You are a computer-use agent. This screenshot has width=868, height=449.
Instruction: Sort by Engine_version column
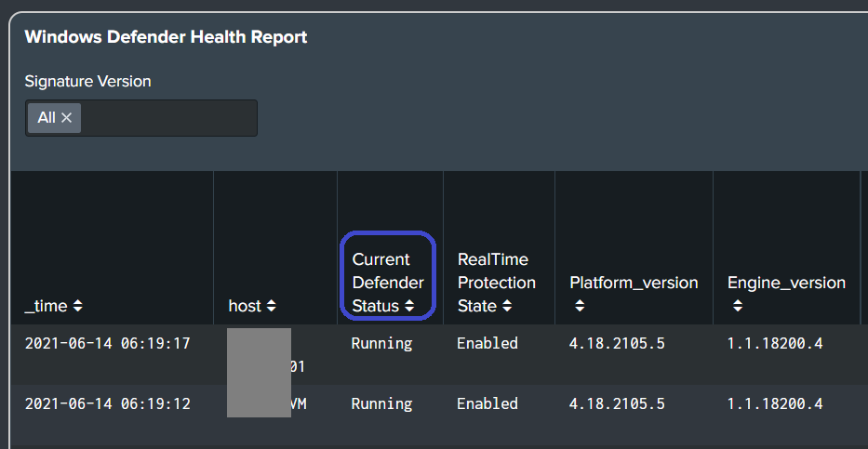[738, 306]
